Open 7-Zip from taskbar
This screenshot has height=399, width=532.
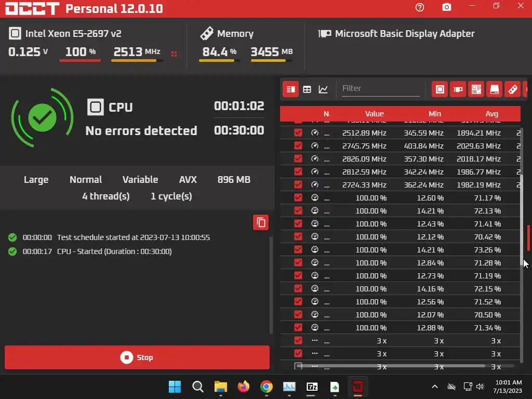(x=312, y=387)
